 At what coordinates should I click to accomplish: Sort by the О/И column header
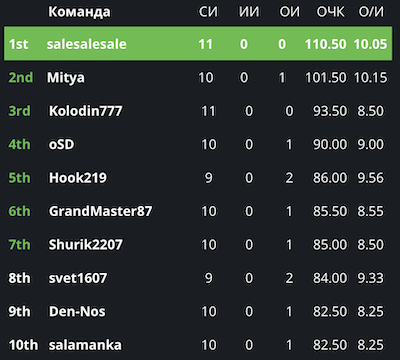(x=371, y=12)
